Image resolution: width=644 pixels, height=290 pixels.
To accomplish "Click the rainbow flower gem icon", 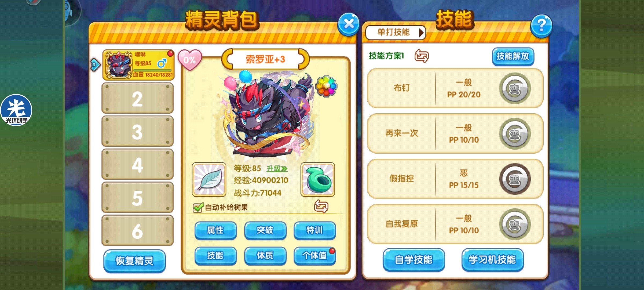I will pos(326,86).
